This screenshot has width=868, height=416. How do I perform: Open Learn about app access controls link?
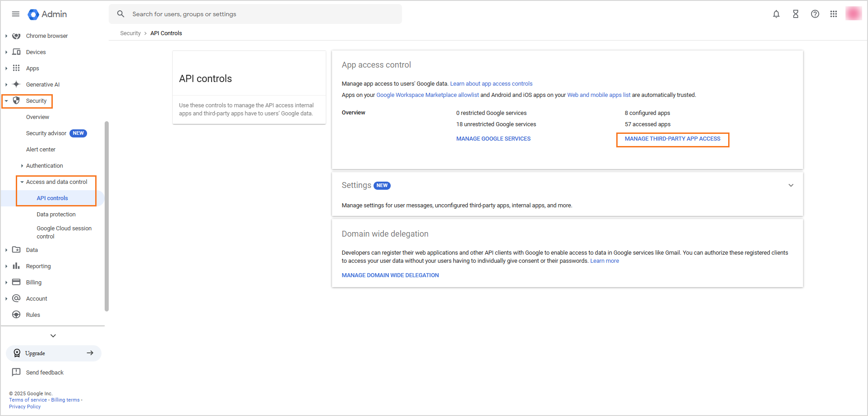pos(491,84)
